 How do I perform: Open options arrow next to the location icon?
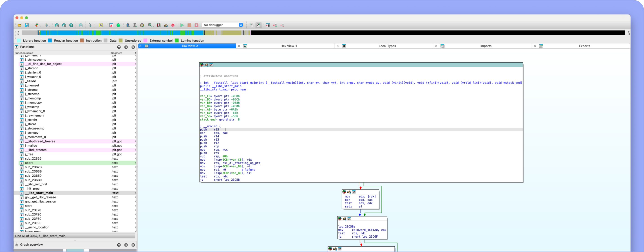coord(40,25)
